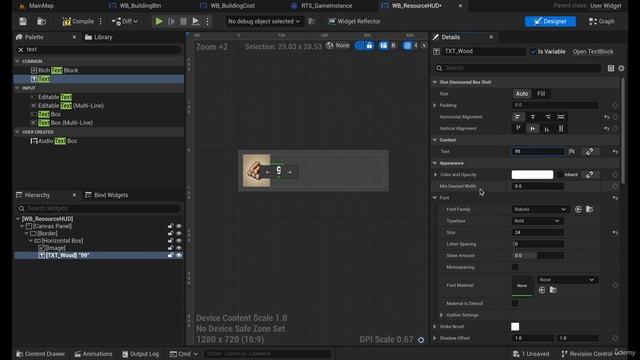The image size is (640, 360).
Task: Toggle visibility of Canvas Panel
Action: (179, 226)
